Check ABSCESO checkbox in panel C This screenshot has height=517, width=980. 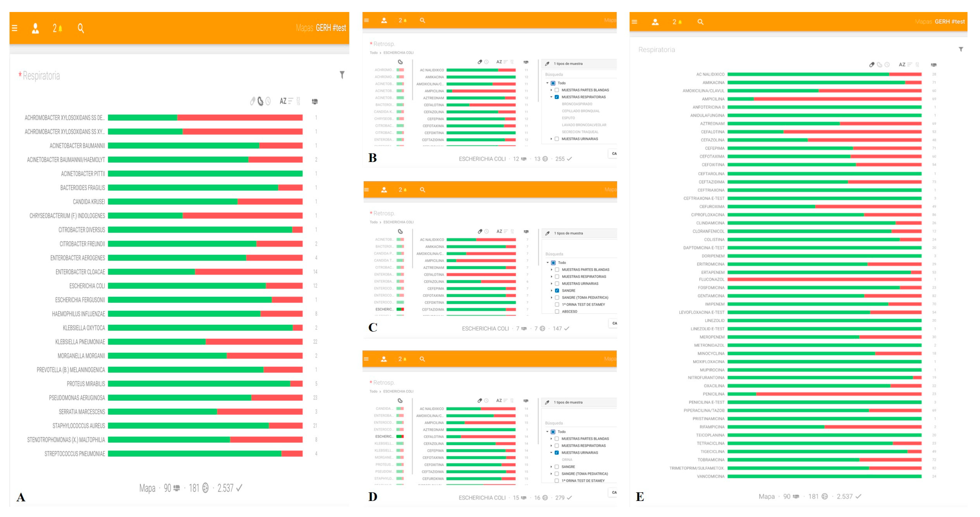coord(557,312)
